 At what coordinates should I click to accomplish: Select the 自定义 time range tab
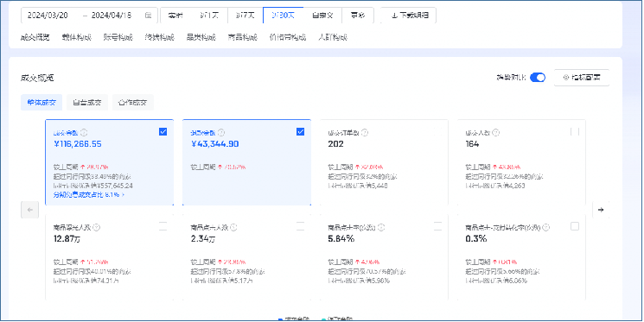(322, 16)
